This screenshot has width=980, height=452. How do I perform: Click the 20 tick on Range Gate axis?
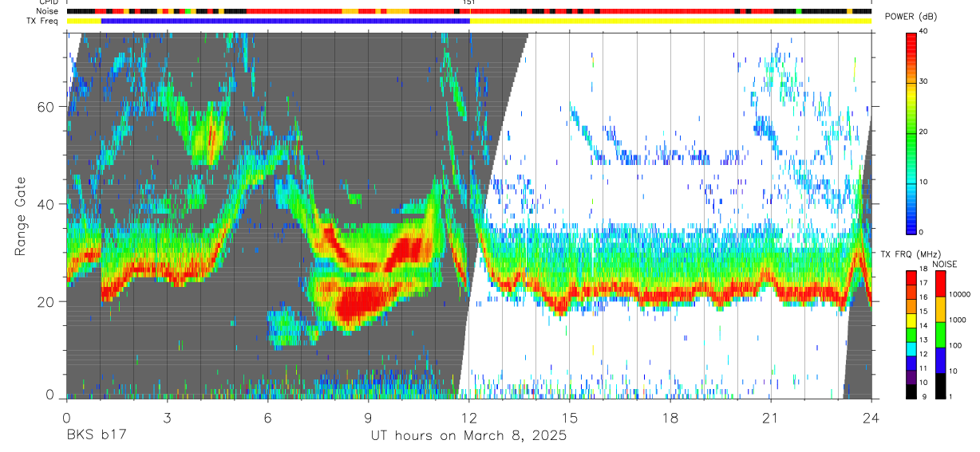(45, 301)
